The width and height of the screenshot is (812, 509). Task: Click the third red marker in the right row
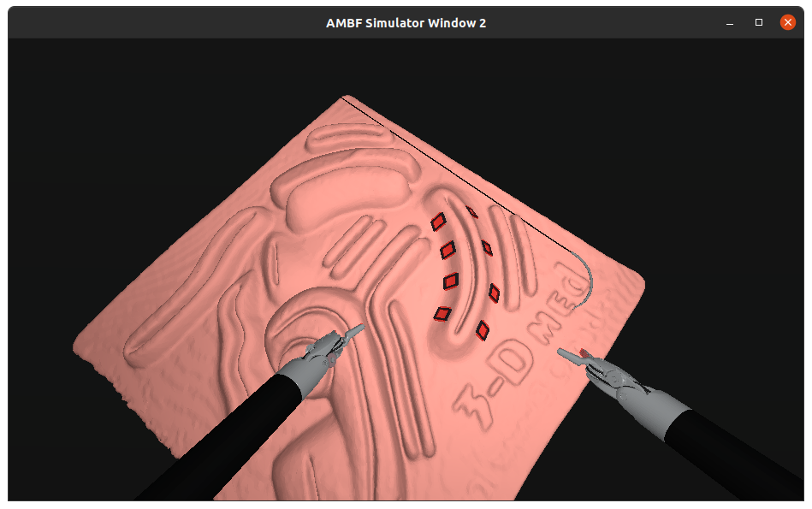(494, 293)
